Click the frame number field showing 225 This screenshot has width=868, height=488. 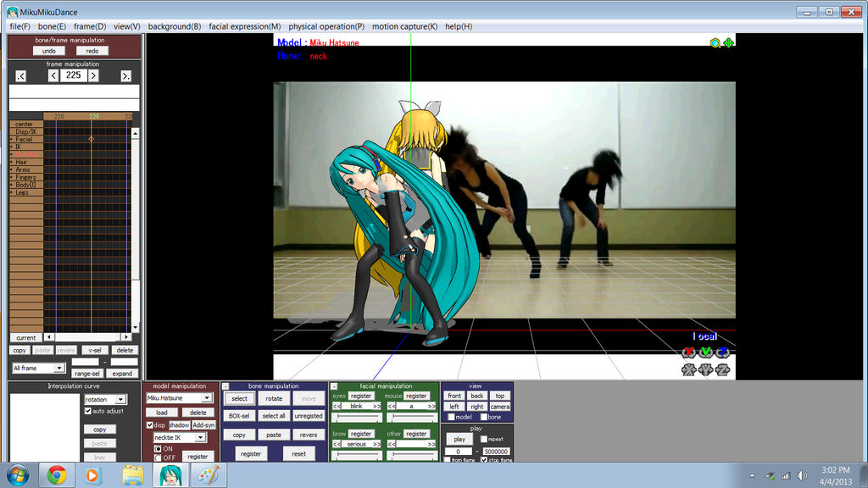(73, 75)
